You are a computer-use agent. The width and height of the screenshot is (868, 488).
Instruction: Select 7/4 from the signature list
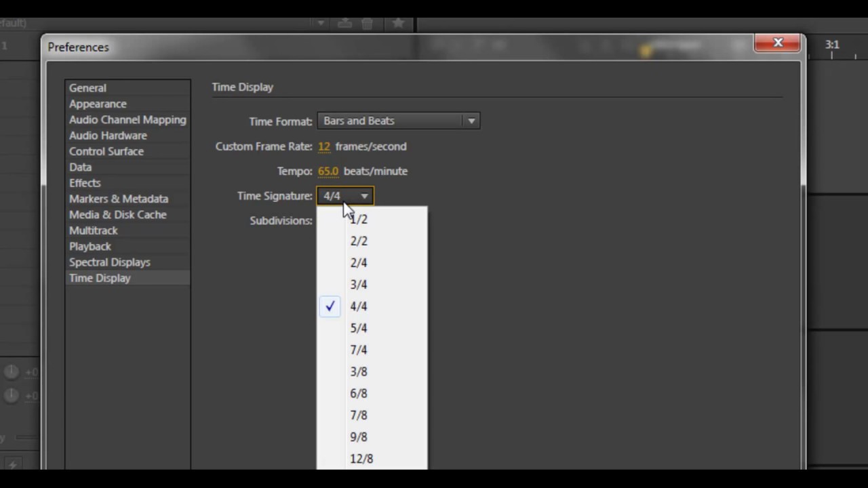click(x=372, y=350)
